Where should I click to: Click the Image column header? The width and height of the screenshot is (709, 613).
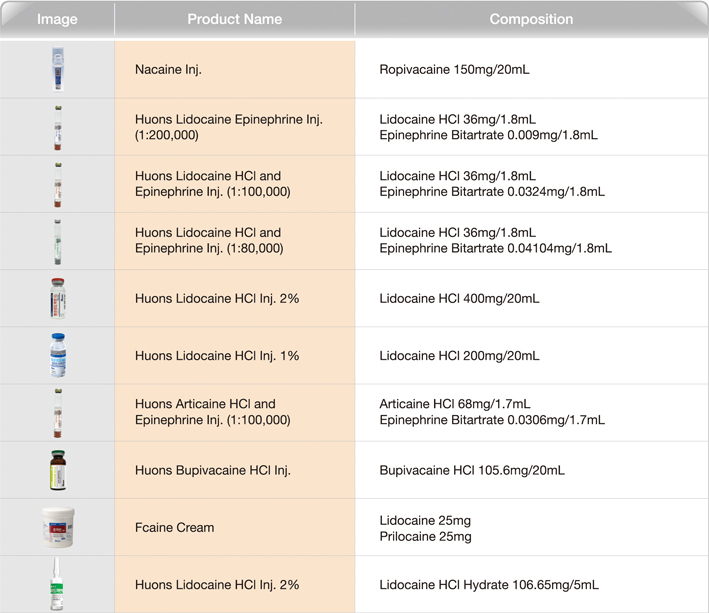tap(57, 19)
